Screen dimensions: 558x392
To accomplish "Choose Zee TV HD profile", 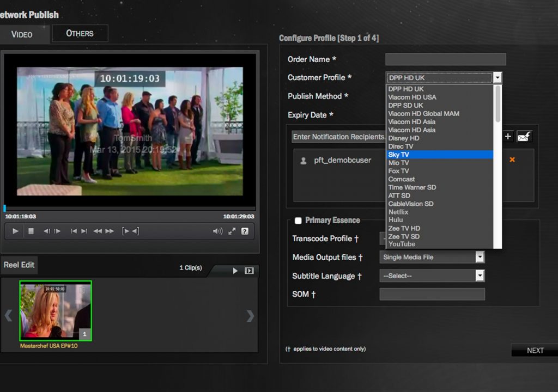I will coord(440,228).
